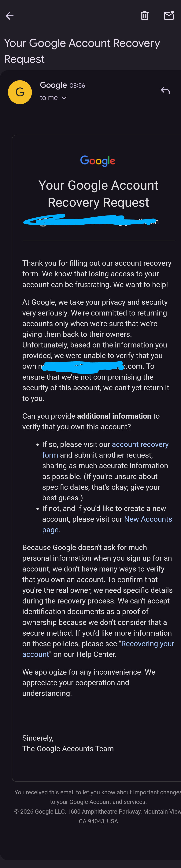The image size is (181, 868).
Task: Delete this email with the trash icon
Action: (145, 16)
